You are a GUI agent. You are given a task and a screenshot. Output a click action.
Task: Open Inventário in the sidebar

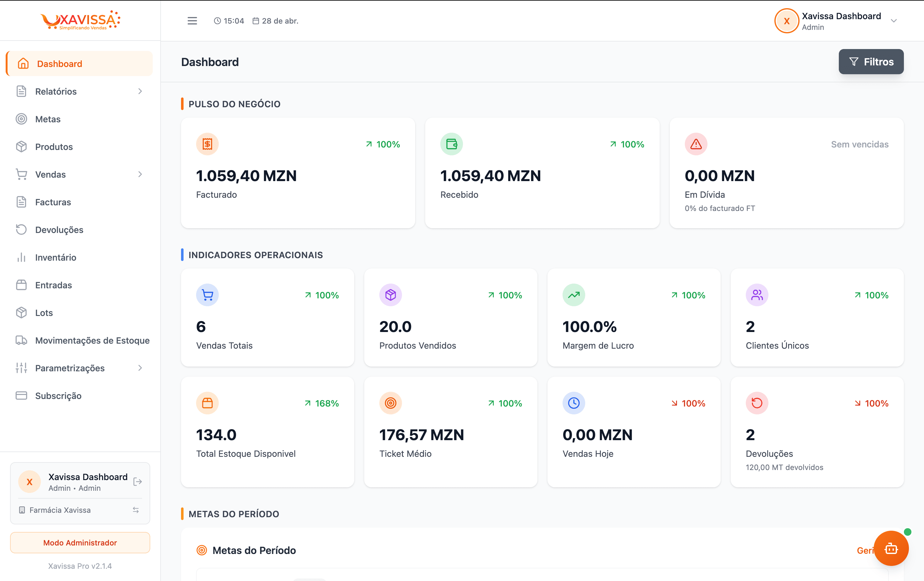tap(80, 257)
